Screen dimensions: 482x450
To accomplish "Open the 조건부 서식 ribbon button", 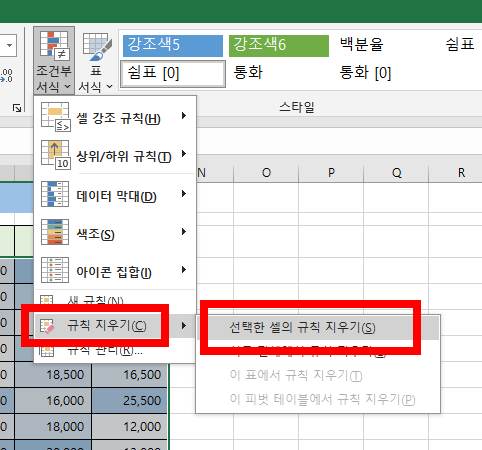I will [x=54, y=60].
